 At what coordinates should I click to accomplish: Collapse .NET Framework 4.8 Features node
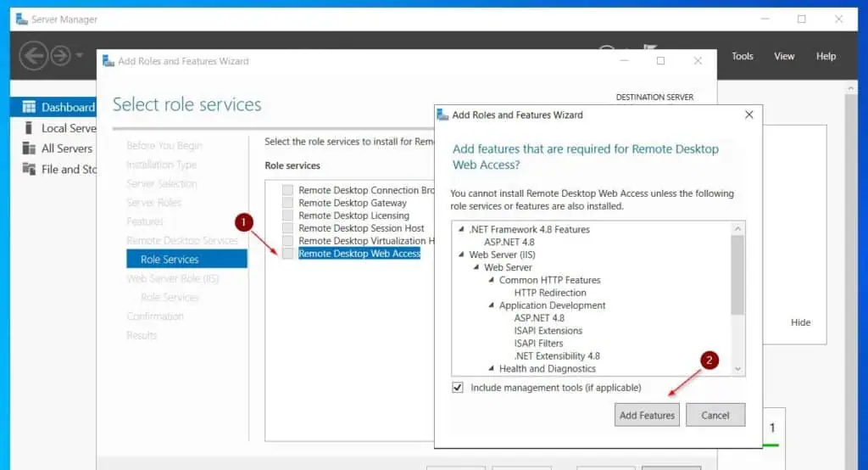[461, 229]
